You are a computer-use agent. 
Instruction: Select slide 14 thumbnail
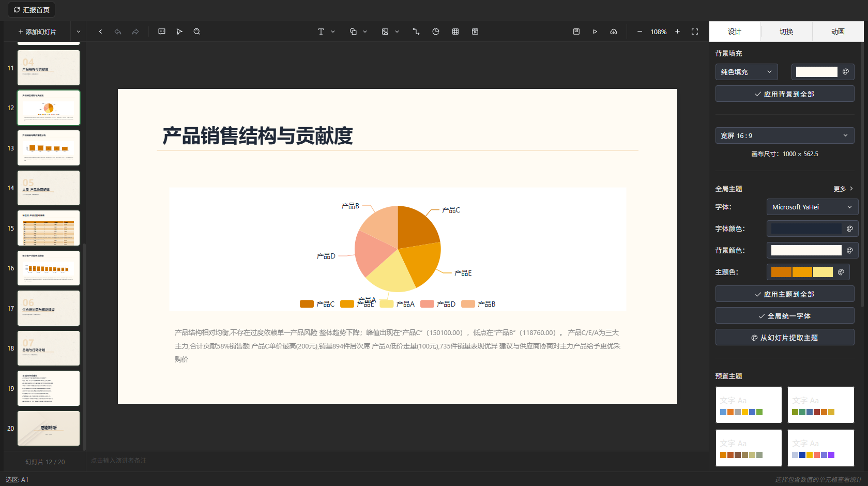(48, 188)
